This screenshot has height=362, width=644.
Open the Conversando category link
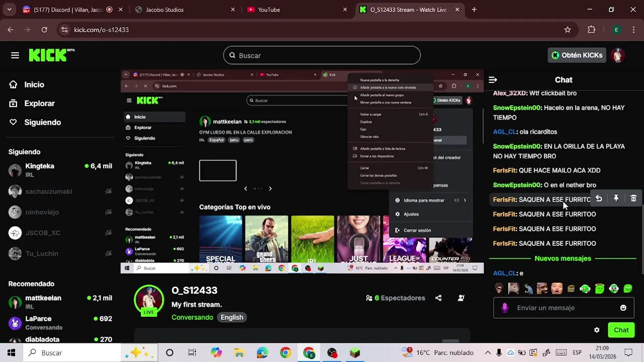(x=192, y=317)
